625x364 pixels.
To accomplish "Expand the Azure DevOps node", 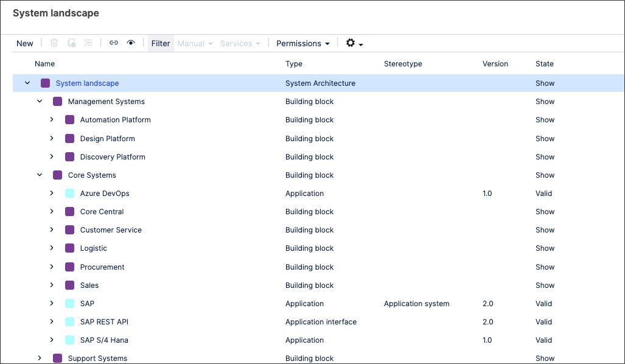I will [x=52, y=194].
